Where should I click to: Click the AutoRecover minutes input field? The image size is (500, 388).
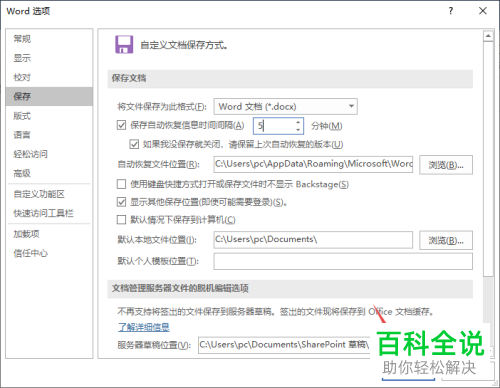tap(273, 126)
